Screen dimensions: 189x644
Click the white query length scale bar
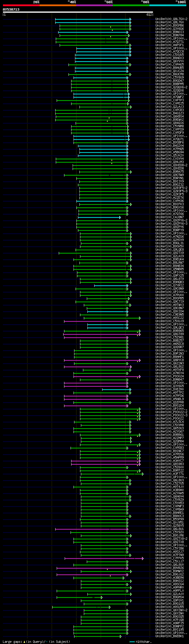click(x=78, y=12)
